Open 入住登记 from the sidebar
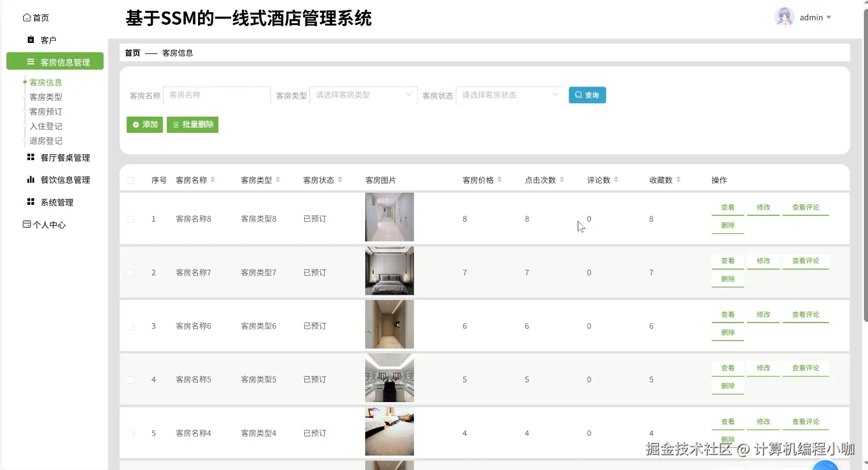The image size is (868, 470). [45, 126]
